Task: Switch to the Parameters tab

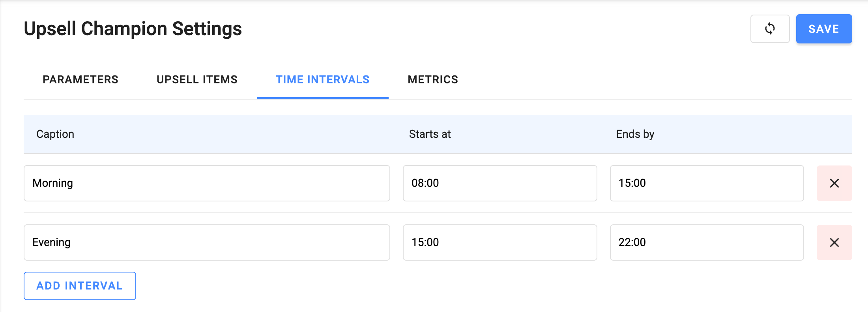Action: pos(80,80)
